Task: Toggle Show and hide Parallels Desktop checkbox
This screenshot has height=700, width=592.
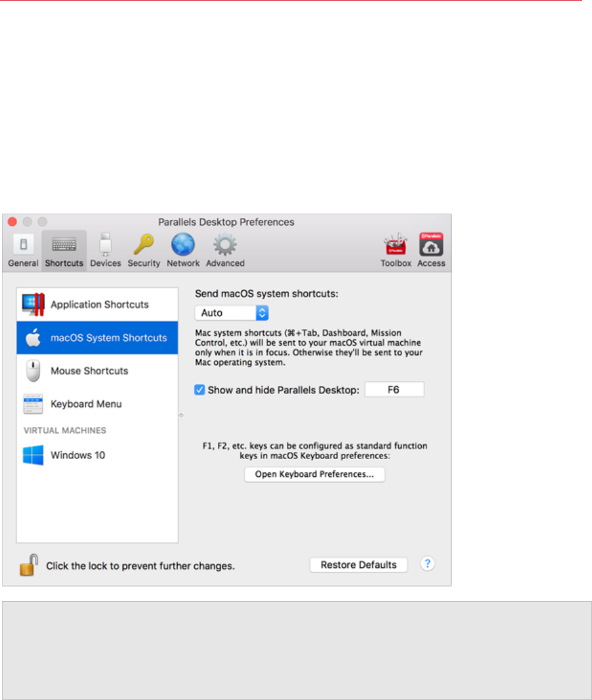Action: [199, 390]
